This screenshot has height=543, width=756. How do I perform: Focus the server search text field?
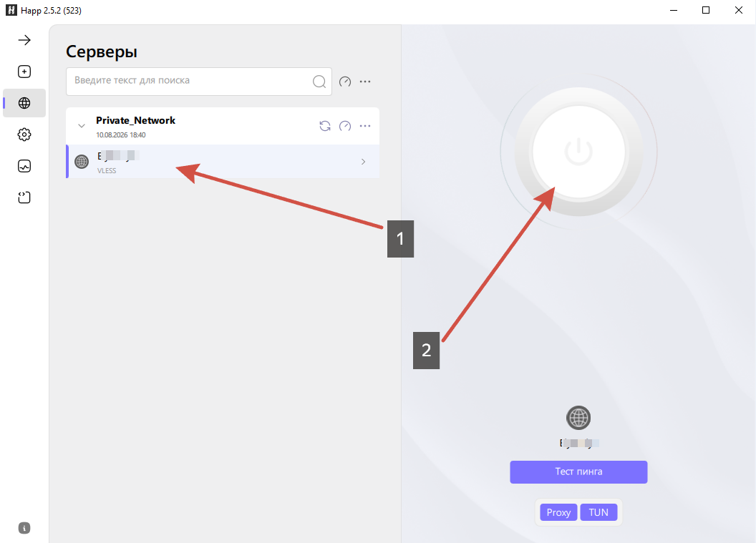[198, 82]
